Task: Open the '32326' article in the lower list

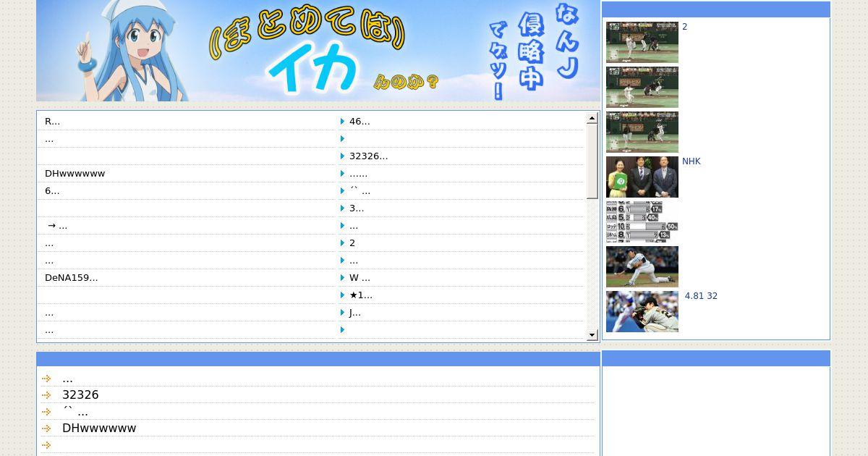Action: tap(80, 395)
